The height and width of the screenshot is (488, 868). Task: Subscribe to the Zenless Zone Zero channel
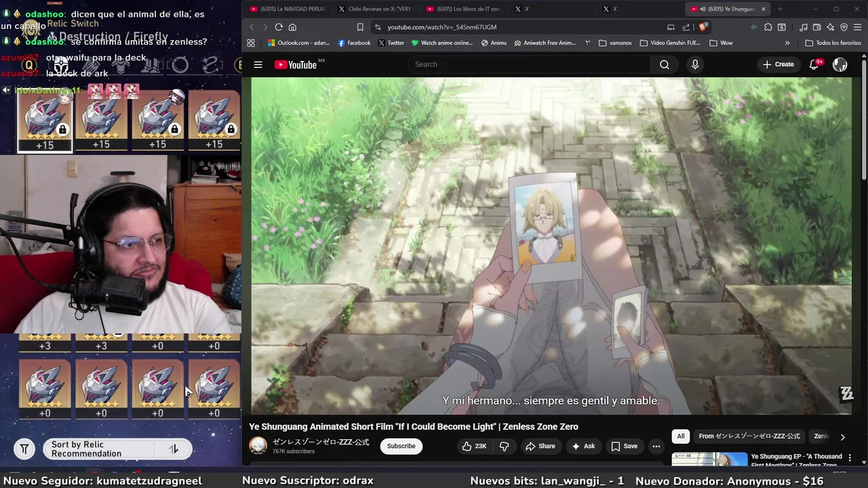[401, 446]
